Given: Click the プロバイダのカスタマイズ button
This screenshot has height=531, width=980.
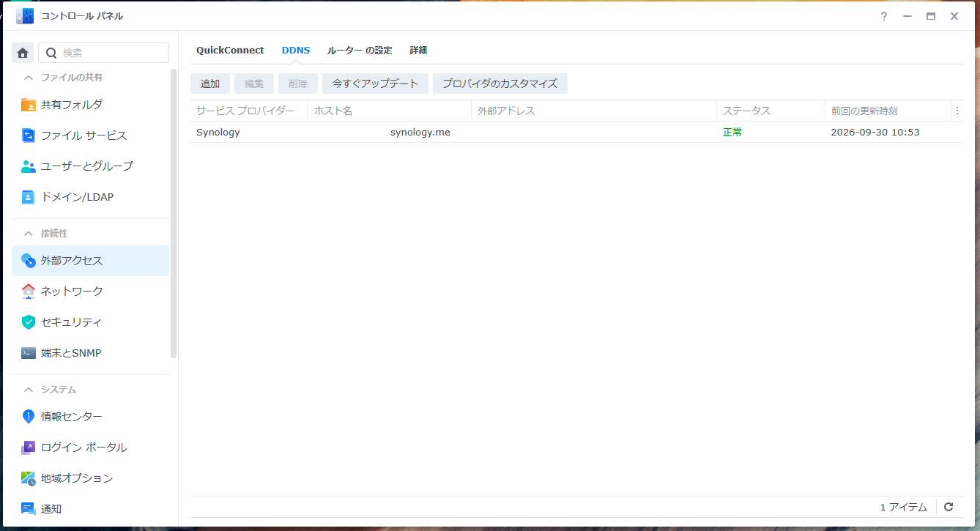Looking at the screenshot, I should point(500,83).
